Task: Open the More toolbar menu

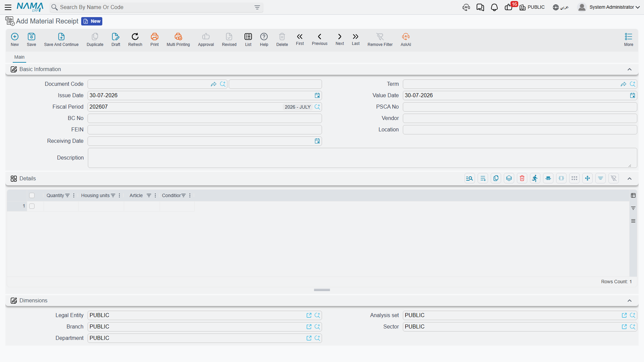Action: pos(629,40)
